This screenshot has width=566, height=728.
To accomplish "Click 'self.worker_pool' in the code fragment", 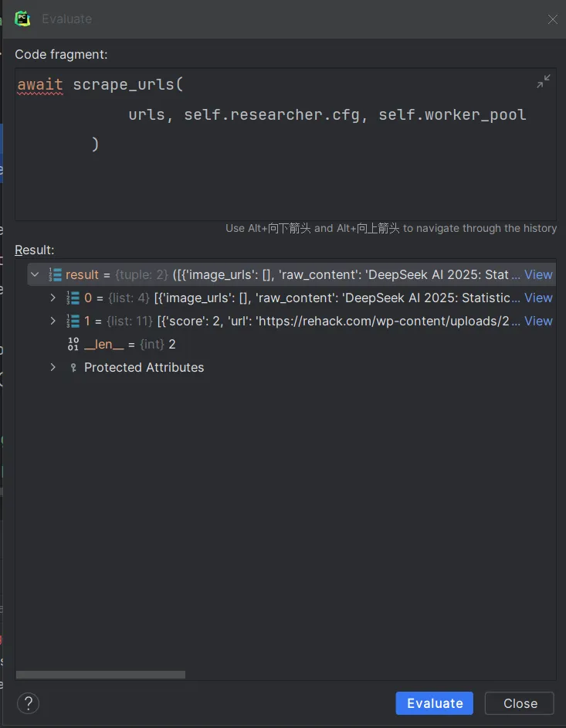I will coord(452,114).
